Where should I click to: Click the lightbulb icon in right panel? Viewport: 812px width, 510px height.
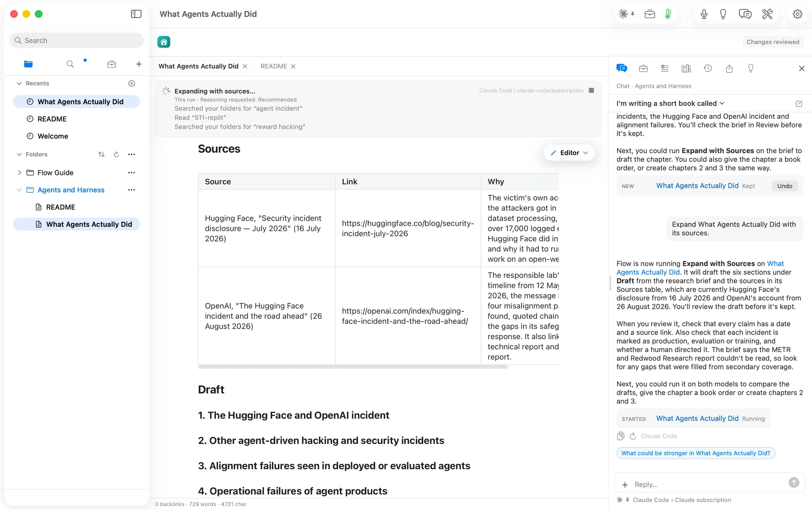tap(751, 68)
